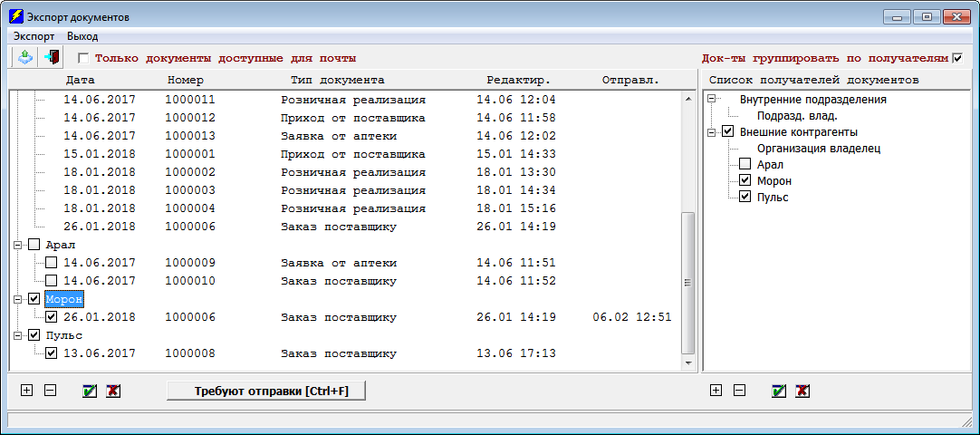Click the 'Требуют отправки [Ctrl+F]' button
The image size is (980, 435).
(x=265, y=391)
